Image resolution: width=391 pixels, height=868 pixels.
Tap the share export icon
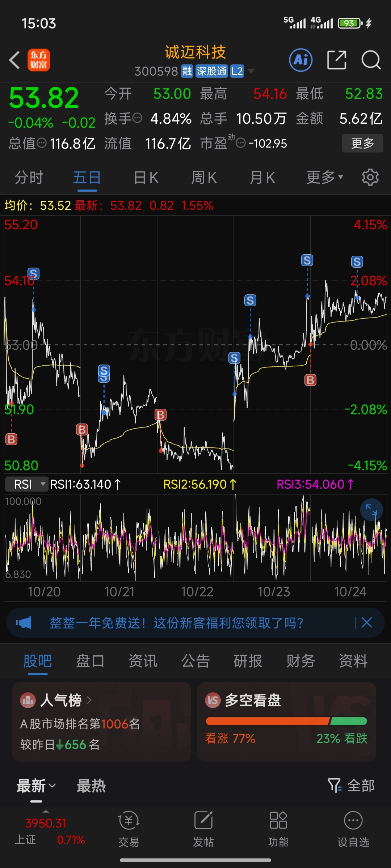pyautogui.click(x=337, y=60)
